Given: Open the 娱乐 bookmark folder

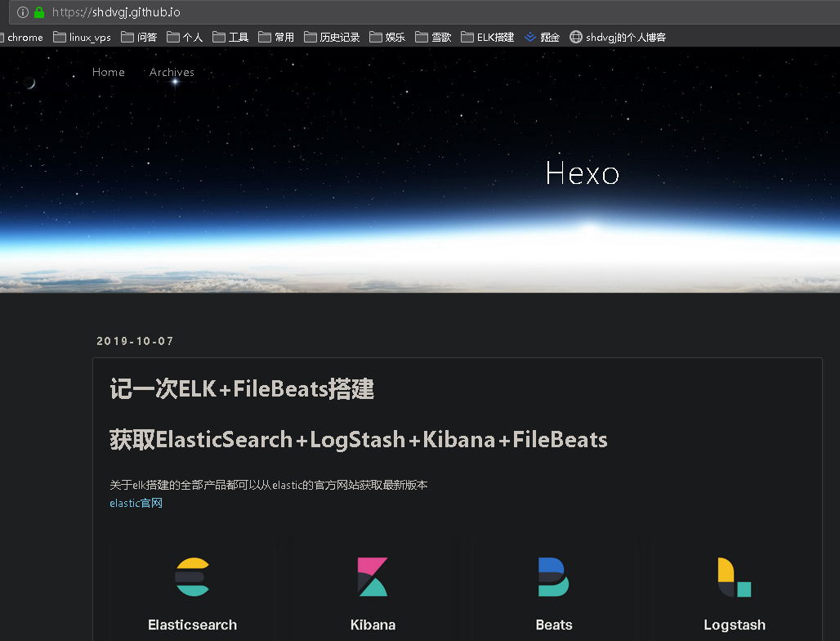Looking at the screenshot, I should [x=387, y=37].
